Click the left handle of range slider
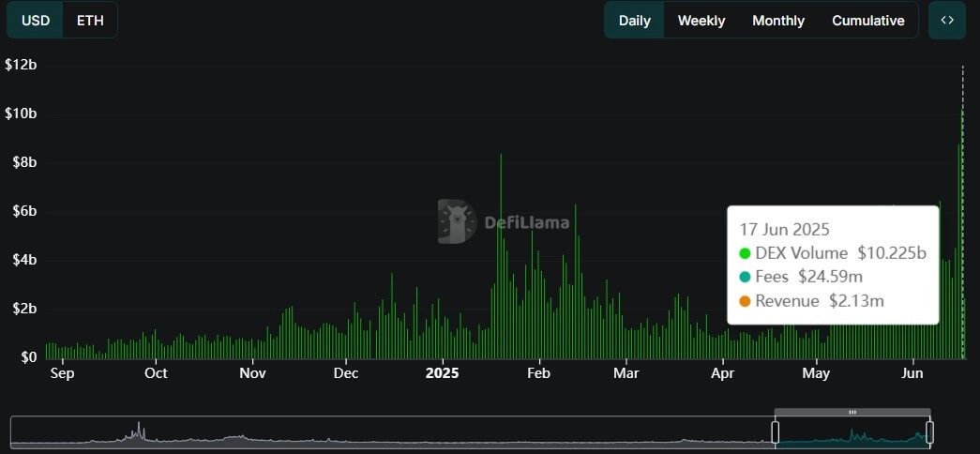The width and height of the screenshot is (980, 454). coord(775,432)
